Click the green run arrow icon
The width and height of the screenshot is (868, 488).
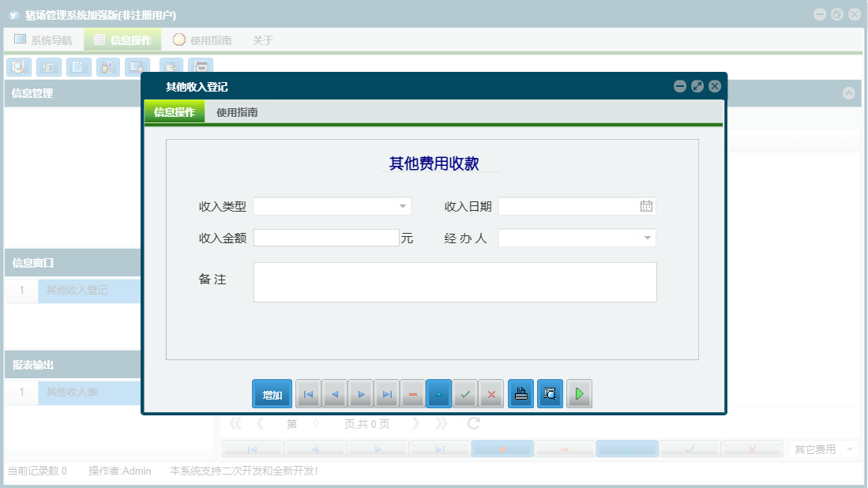click(x=579, y=393)
